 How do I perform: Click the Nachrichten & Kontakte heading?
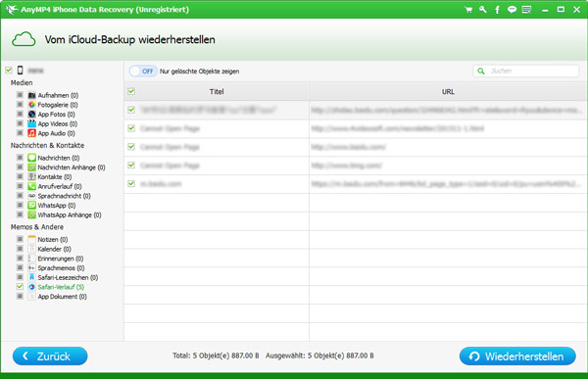[x=47, y=146]
